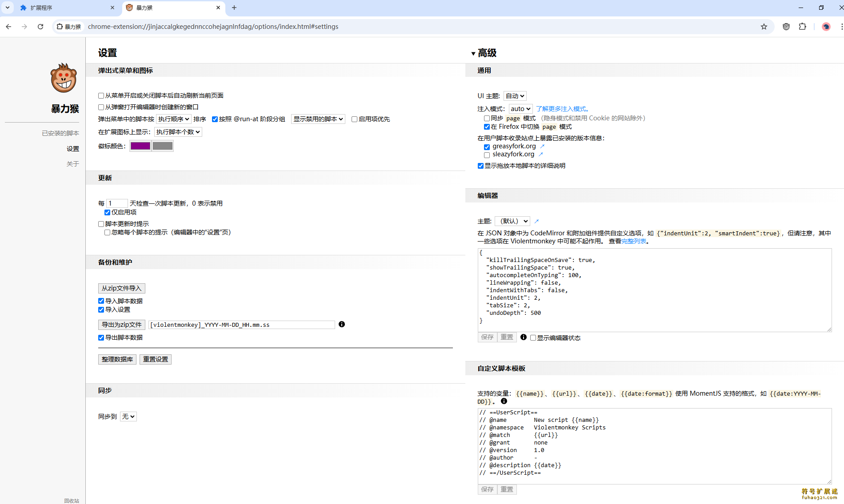Open 同步到 无 dropdown

point(128,417)
